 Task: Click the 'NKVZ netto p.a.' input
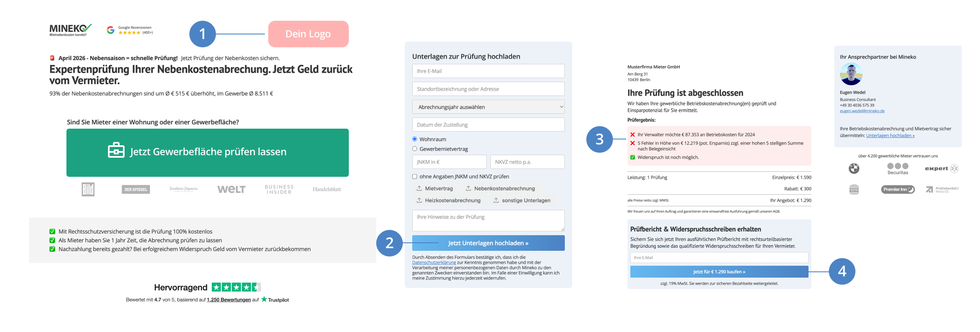(x=527, y=162)
